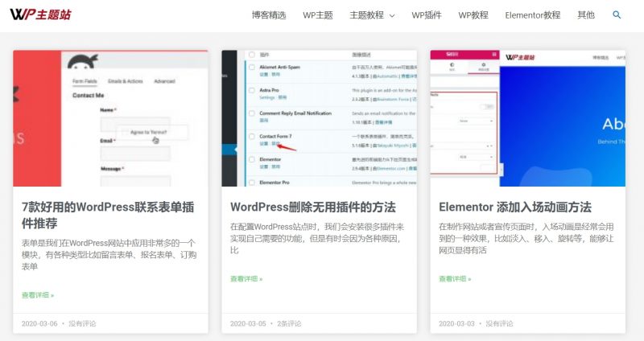Open the Elementor animation article thumbnail
The height and width of the screenshot is (341, 644).
528,118
